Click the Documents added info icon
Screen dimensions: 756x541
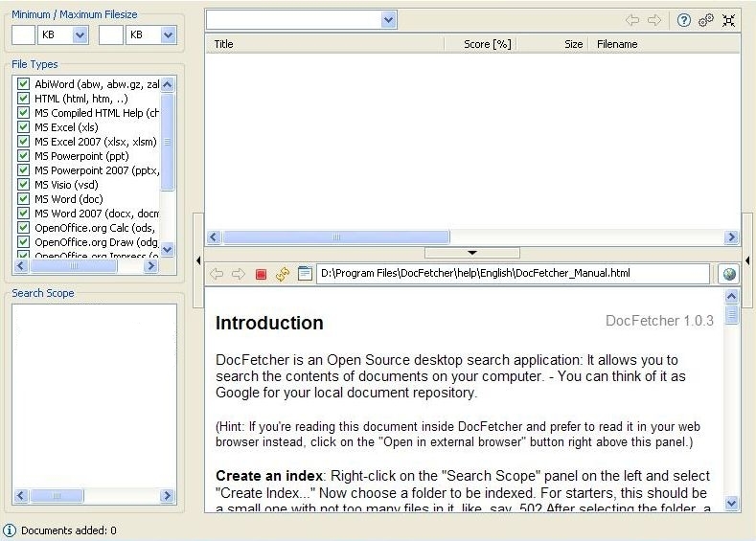[x=10, y=530]
